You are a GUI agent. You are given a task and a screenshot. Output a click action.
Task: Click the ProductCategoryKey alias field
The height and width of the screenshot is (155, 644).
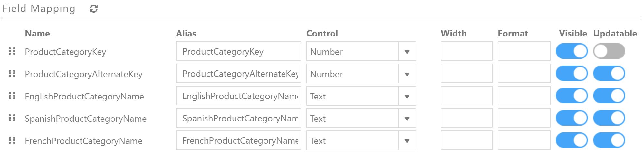pos(238,51)
